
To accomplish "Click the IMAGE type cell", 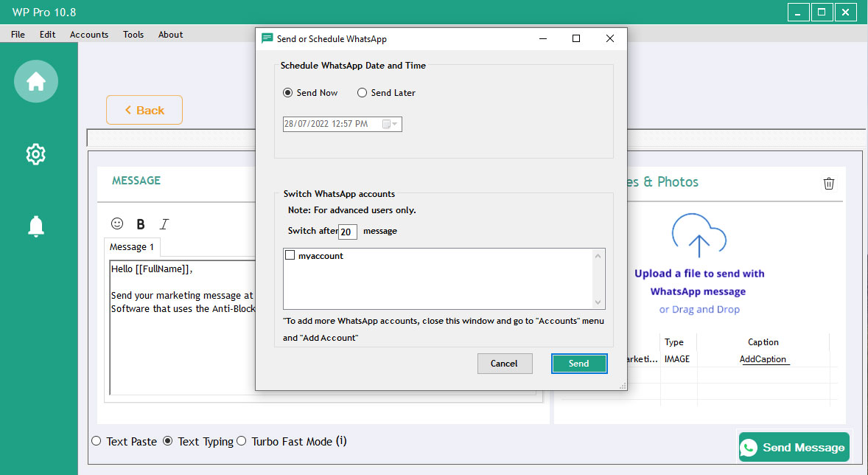I will click(677, 359).
